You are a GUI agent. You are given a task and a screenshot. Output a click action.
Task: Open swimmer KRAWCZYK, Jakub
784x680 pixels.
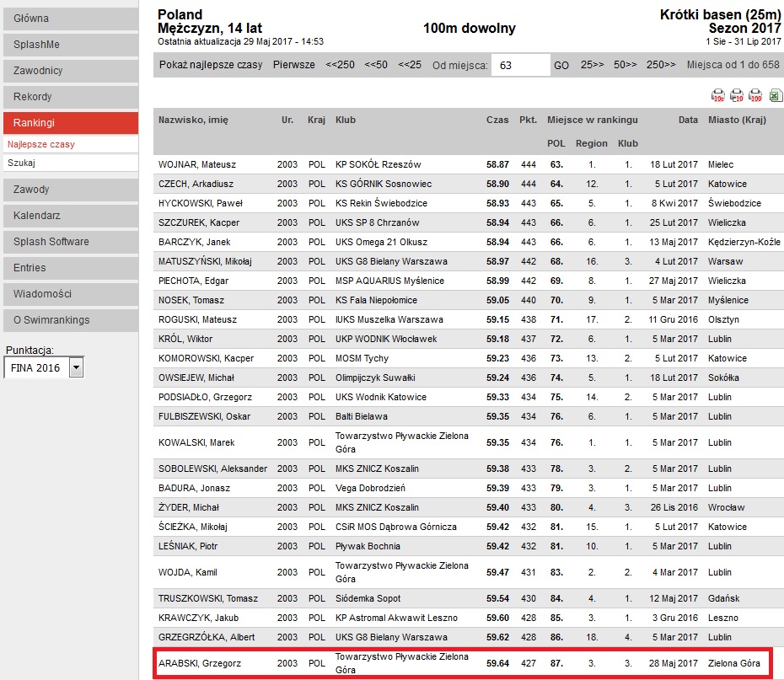[x=198, y=618]
